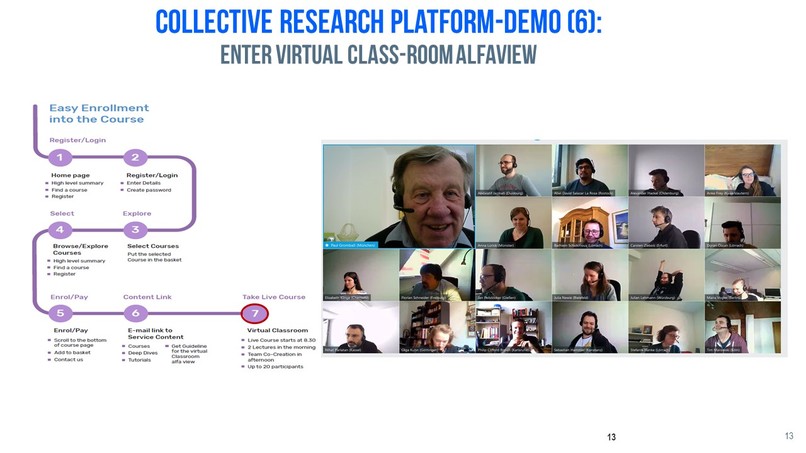Screen dimensions: 806x453
Task: Click the 'Home page' step title
Action: 70,175
